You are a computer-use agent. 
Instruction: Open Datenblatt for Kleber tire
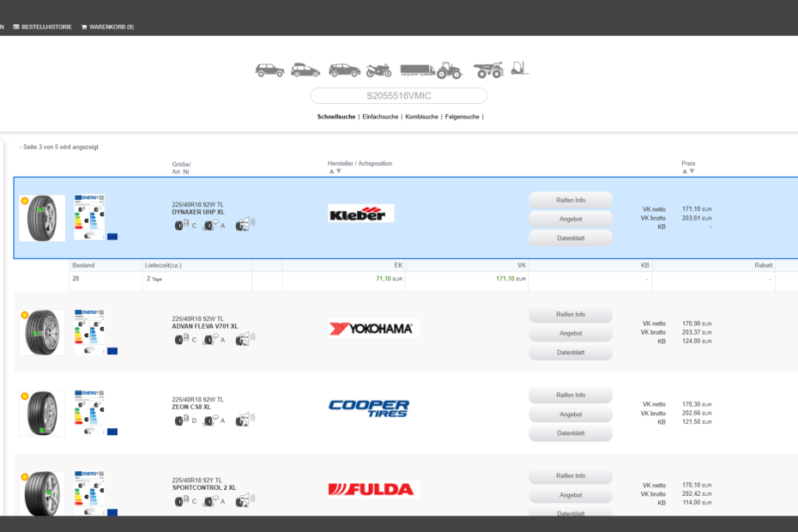pos(571,239)
